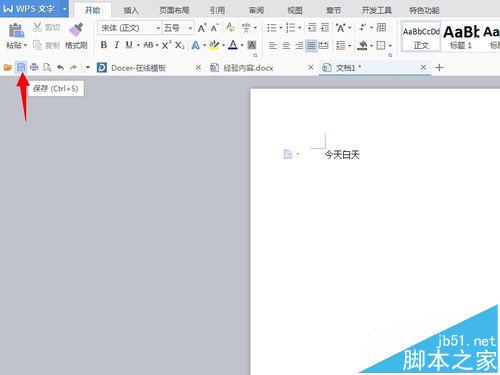Open the highlight color dropdown arrow
The height and width of the screenshot is (375, 500).
coord(223,45)
